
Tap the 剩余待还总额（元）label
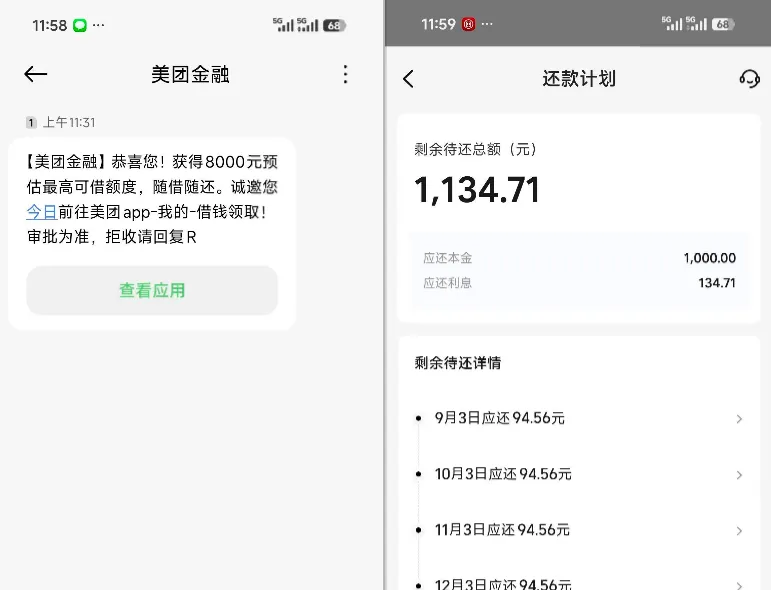click(x=475, y=149)
